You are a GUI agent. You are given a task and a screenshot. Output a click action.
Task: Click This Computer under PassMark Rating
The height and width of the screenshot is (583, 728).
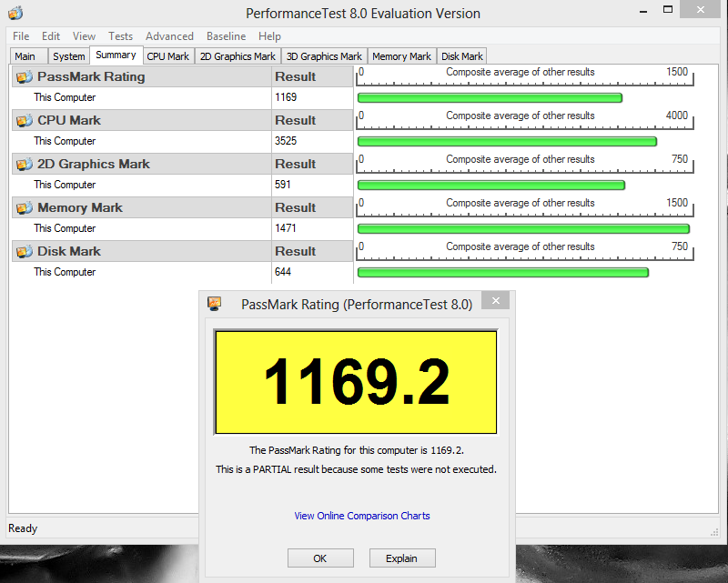click(x=65, y=97)
